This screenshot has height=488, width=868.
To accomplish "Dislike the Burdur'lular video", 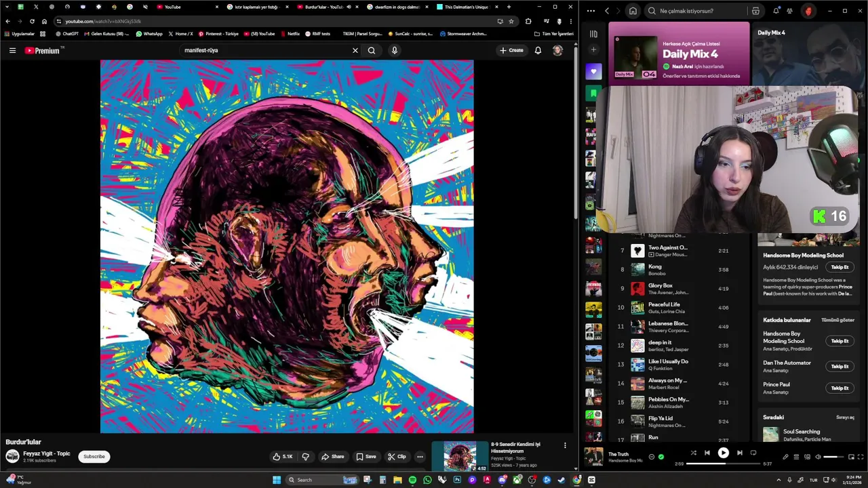I will [x=305, y=457].
